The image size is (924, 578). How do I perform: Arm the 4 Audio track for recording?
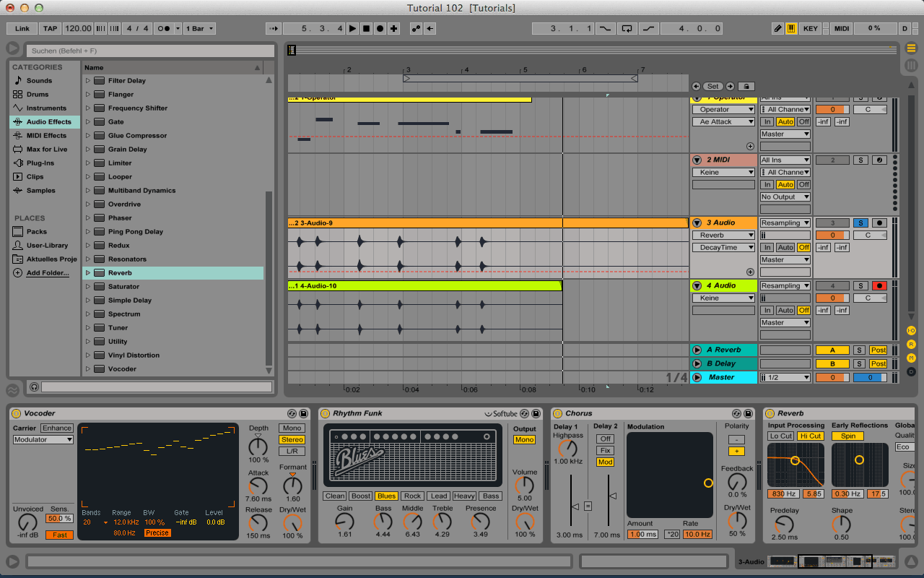(879, 285)
